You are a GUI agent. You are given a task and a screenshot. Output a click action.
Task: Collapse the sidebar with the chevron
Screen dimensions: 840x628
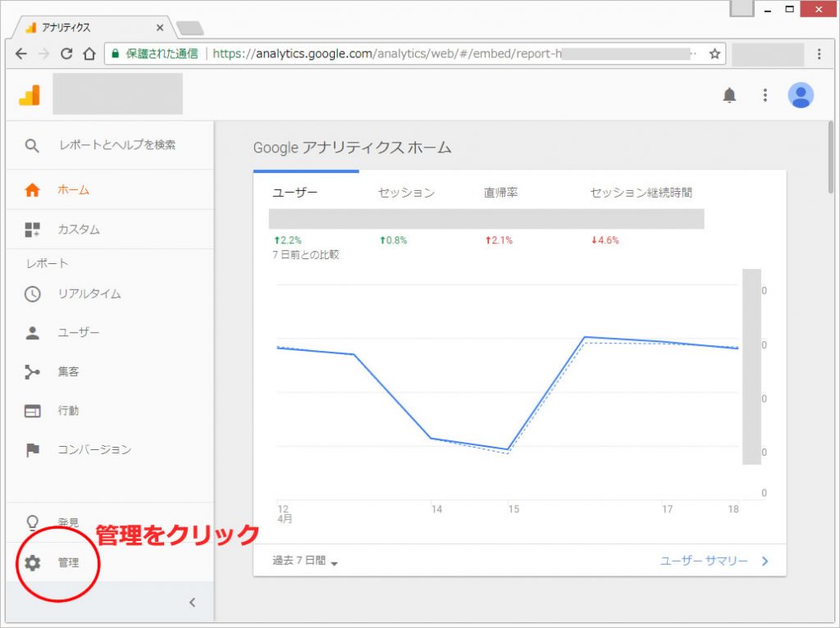point(192,603)
